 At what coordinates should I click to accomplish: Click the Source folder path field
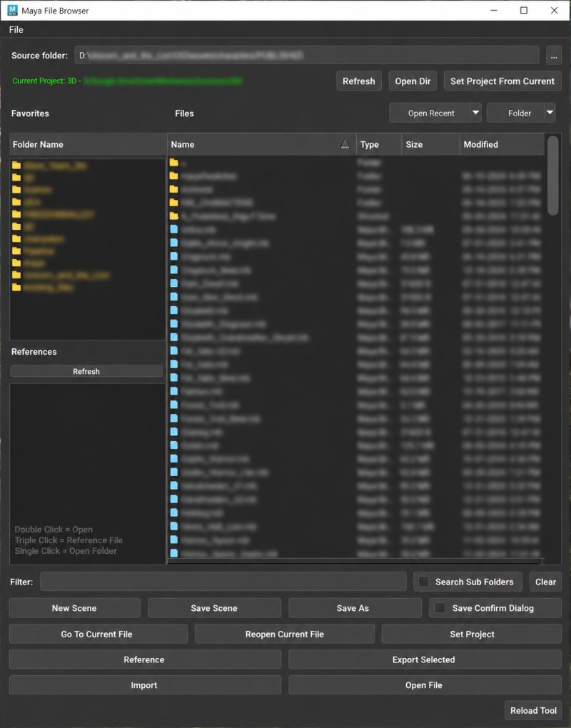(x=306, y=55)
